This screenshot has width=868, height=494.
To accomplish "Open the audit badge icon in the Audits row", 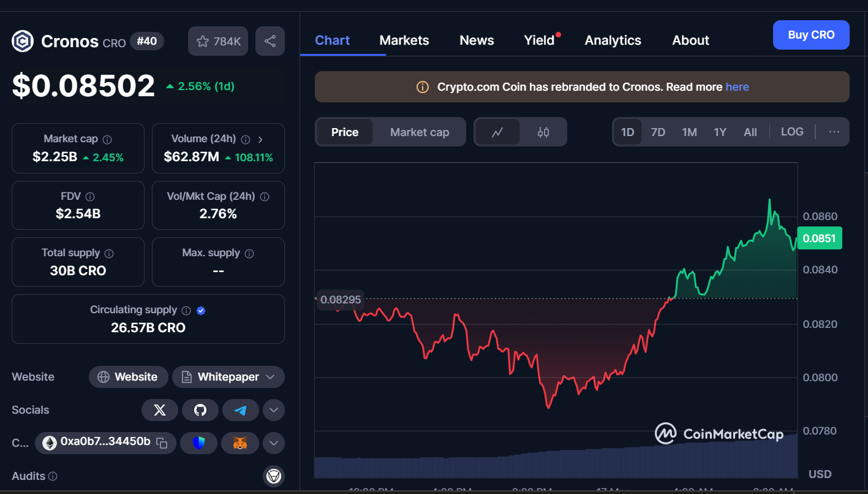I will tap(274, 476).
